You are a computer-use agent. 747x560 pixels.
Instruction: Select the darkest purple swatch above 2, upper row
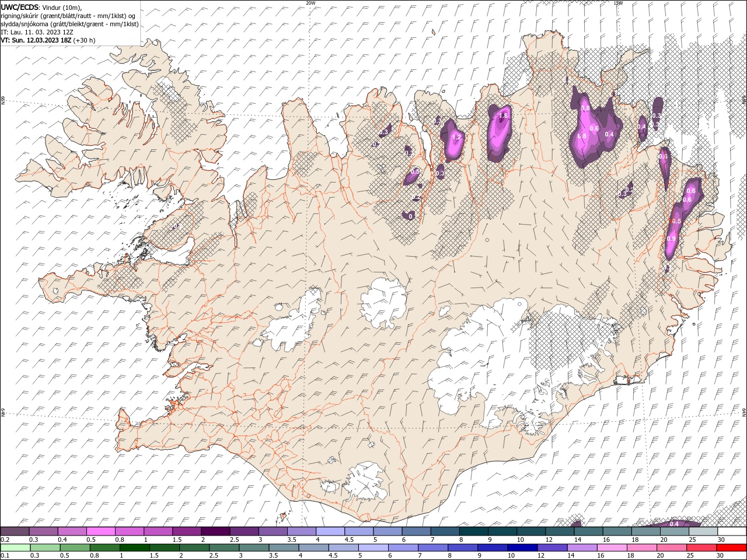[x=215, y=531]
